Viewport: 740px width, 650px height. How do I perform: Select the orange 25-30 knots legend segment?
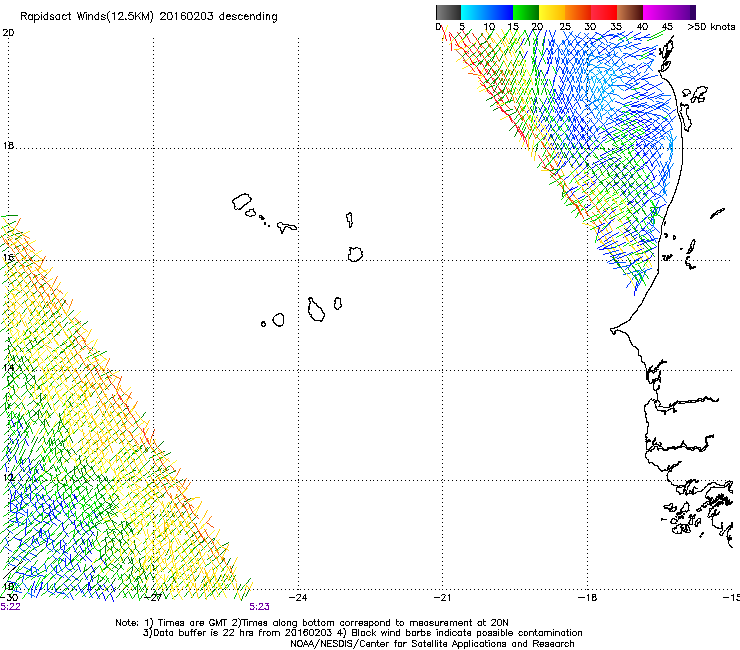coord(578,12)
